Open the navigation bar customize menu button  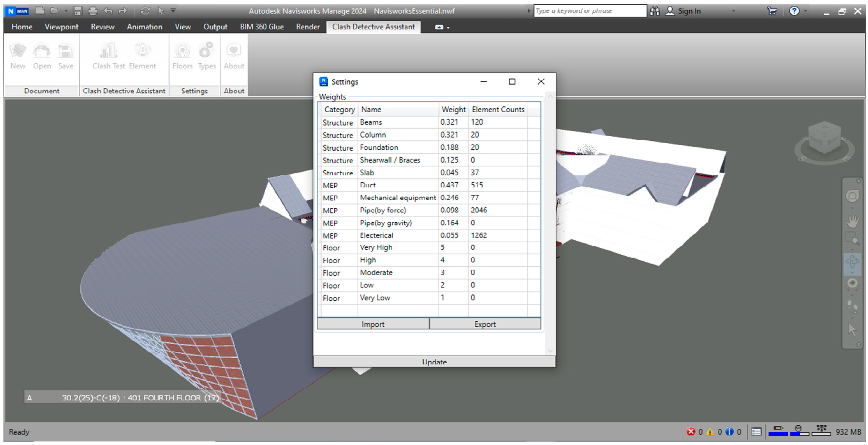[859, 344]
